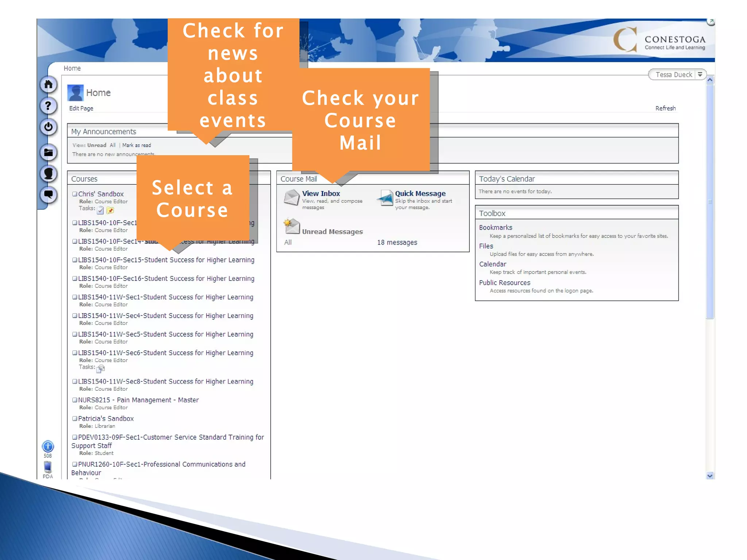Viewport: 747px width, 560px height.
Task: Open the Help question mark icon
Action: tap(48, 106)
